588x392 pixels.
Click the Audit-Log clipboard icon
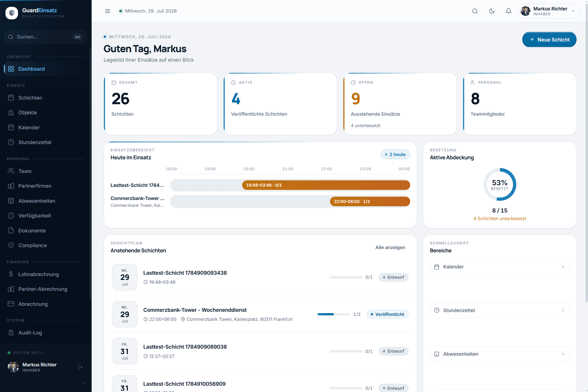[x=11, y=333]
